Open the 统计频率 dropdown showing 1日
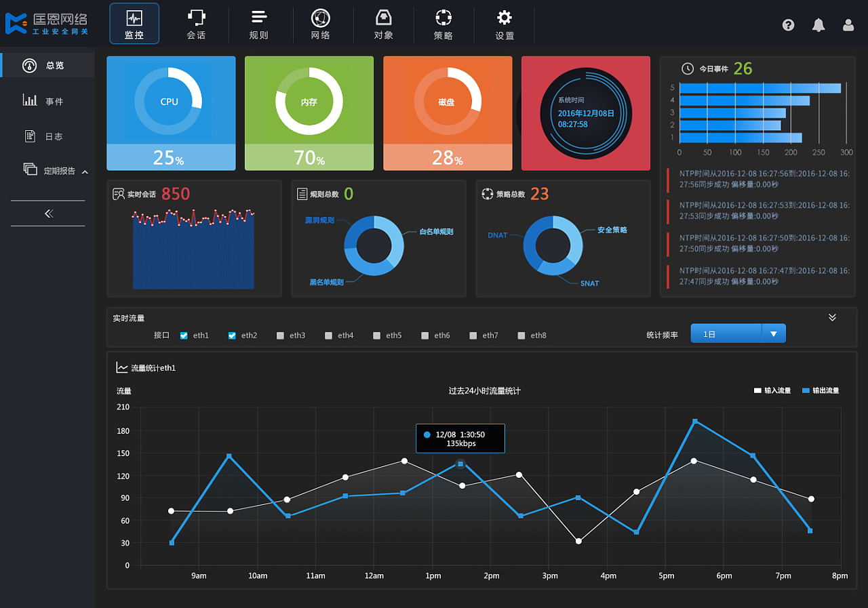 point(738,333)
